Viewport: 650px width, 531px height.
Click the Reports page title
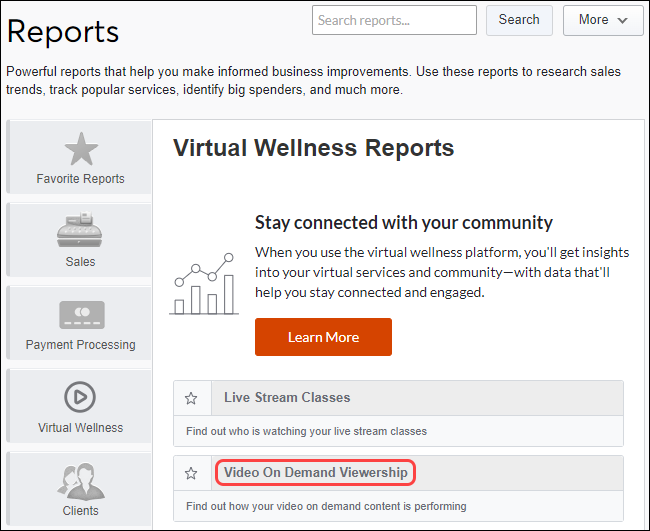63,32
